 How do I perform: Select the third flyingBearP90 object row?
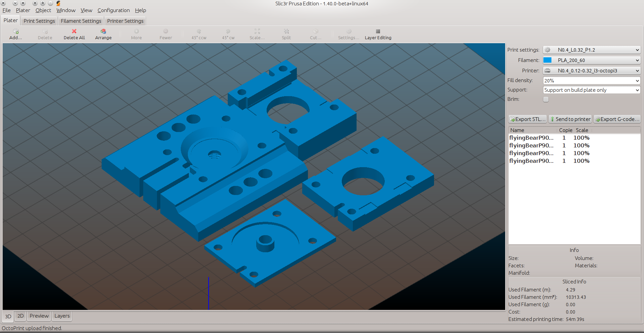click(x=574, y=153)
